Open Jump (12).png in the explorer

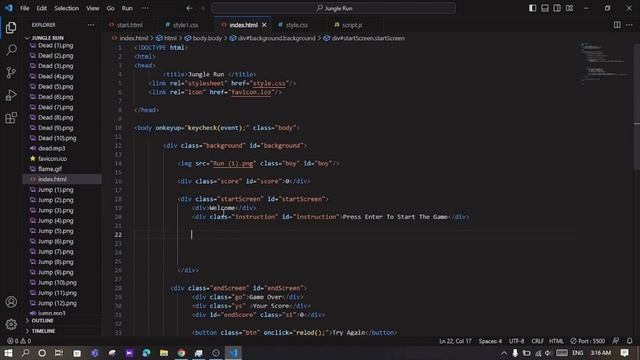(57, 303)
